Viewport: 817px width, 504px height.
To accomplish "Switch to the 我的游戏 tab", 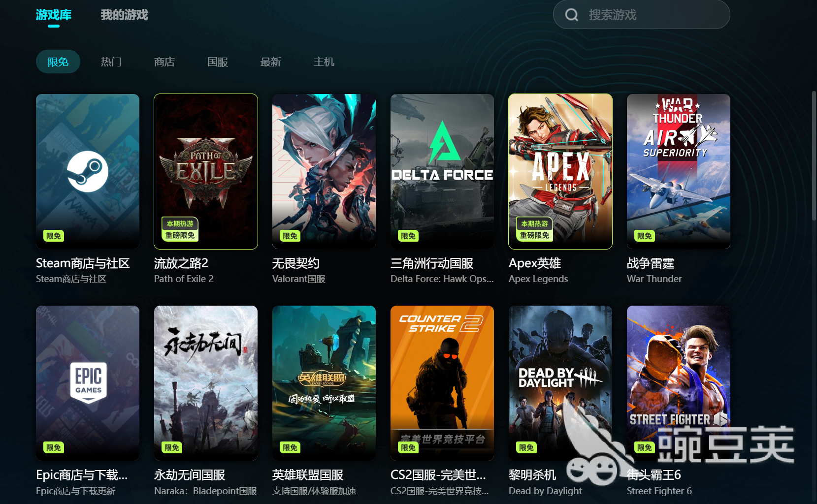I will [x=124, y=15].
